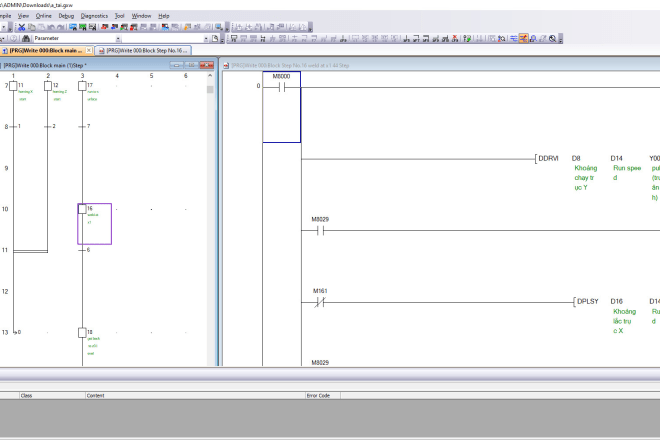Open the Parameter dropdown
The height and width of the screenshot is (440, 660).
point(118,38)
